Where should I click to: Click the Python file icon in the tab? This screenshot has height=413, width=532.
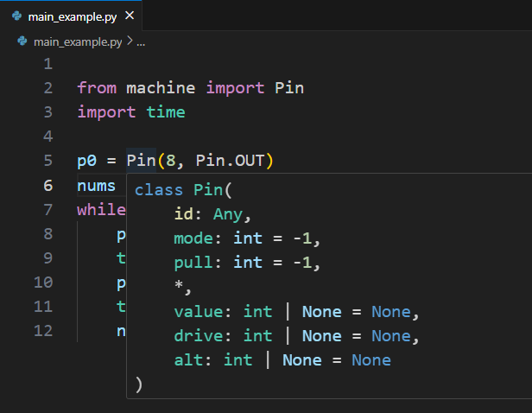tap(17, 16)
